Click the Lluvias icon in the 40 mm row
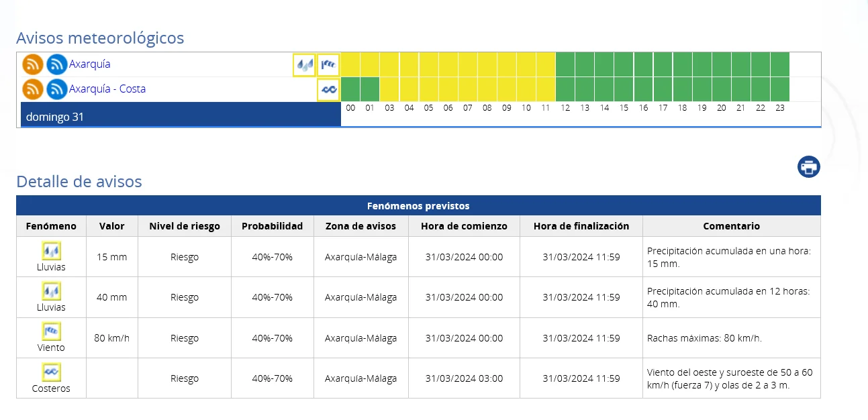 coord(52,292)
